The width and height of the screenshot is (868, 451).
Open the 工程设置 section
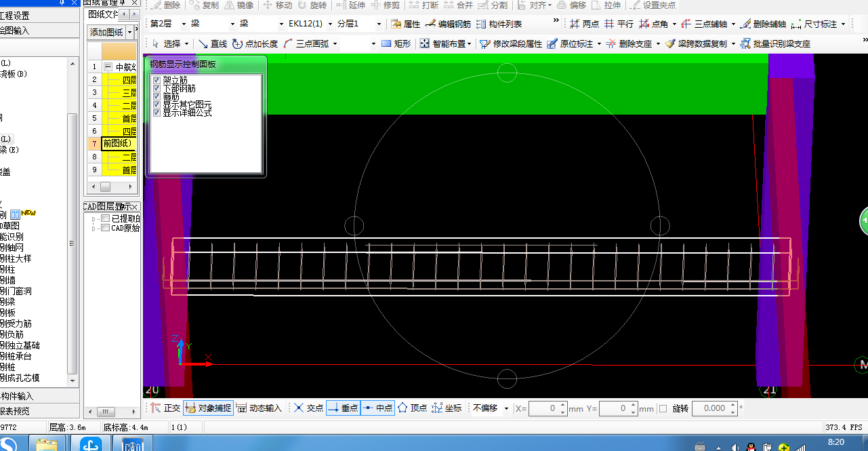pyautogui.click(x=39, y=16)
